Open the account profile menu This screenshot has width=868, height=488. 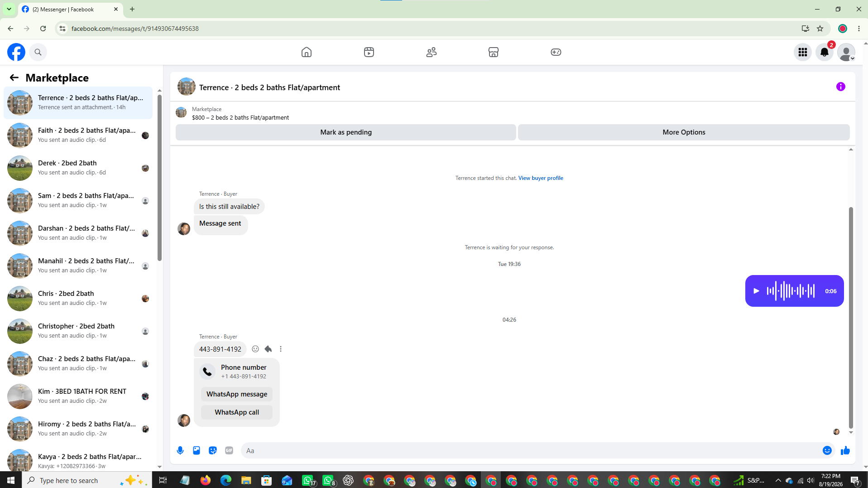[x=846, y=52]
